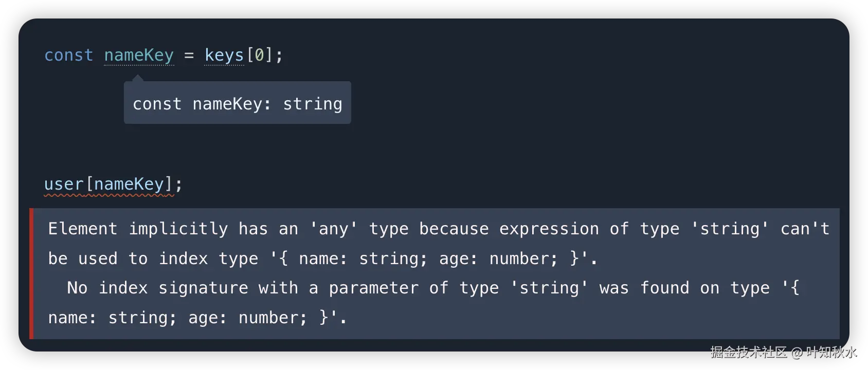The image size is (868, 370).
Task: Click the equals sign after nameKey
Action: (x=189, y=55)
